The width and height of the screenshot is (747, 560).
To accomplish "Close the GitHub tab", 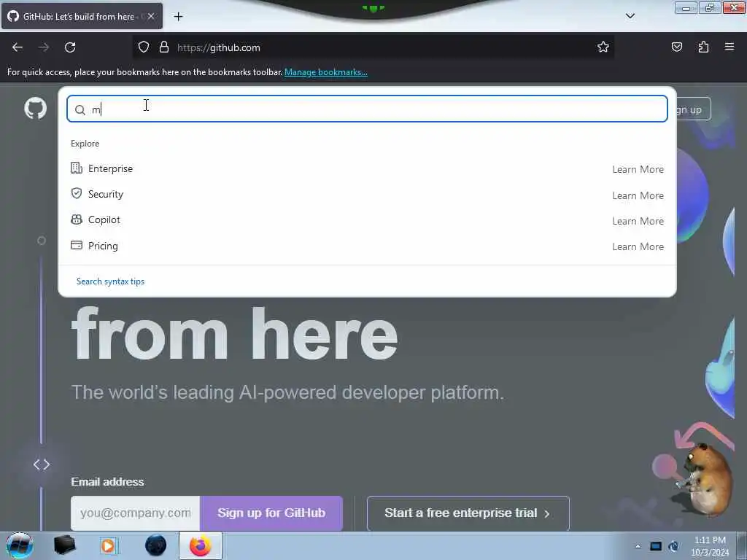I will point(151,16).
